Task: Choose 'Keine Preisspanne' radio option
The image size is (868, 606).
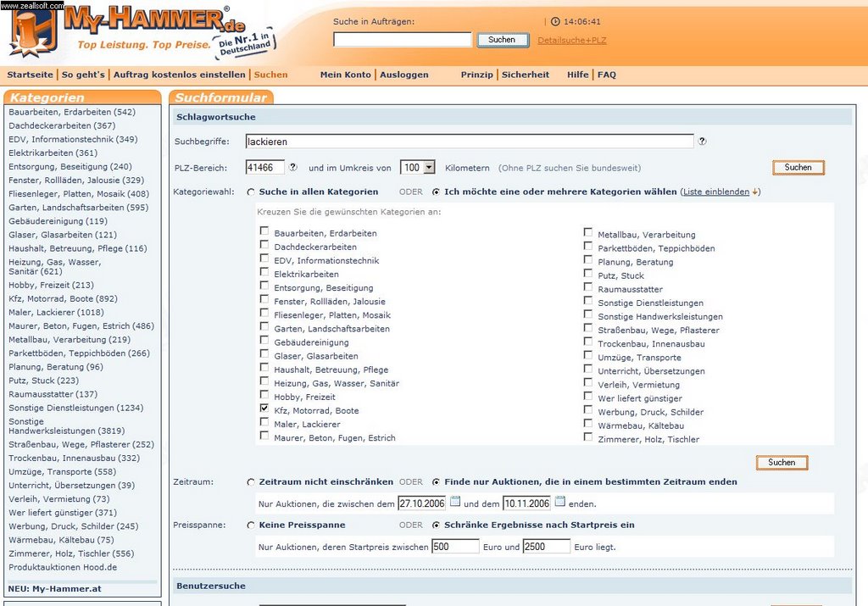Action: (x=251, y=525)
